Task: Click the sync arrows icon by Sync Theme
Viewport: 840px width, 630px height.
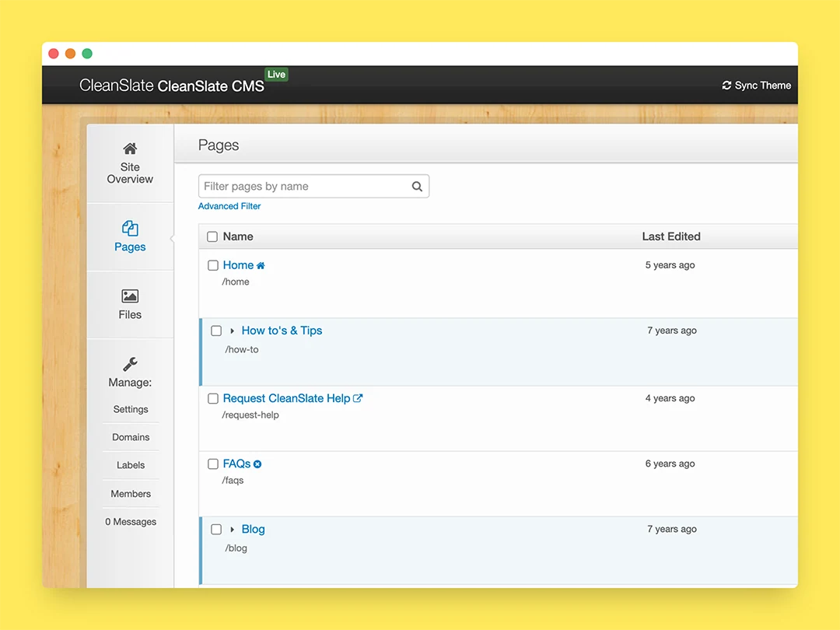Action: point(726,86)
